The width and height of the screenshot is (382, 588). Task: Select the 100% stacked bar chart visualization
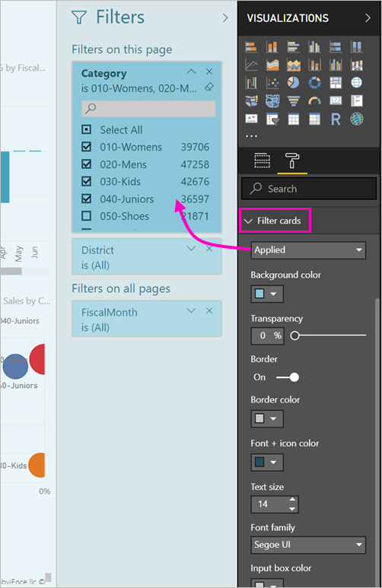(x=336, y=47)
